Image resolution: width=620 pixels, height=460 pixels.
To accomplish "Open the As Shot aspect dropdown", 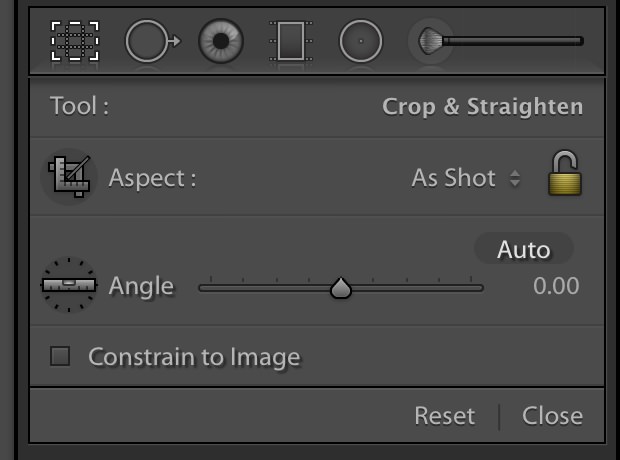I will point(466,178).
